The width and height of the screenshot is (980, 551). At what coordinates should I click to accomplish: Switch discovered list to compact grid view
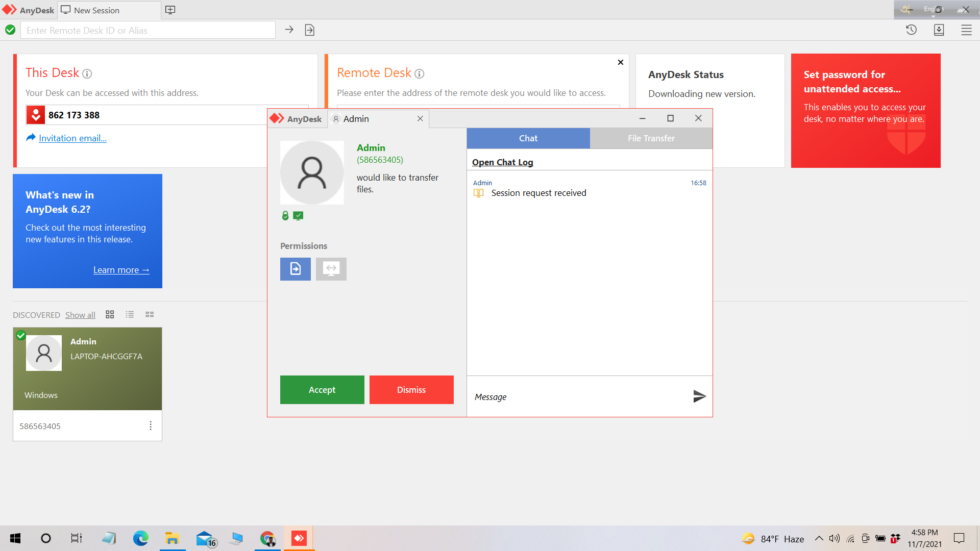click(x=150, y=314)
